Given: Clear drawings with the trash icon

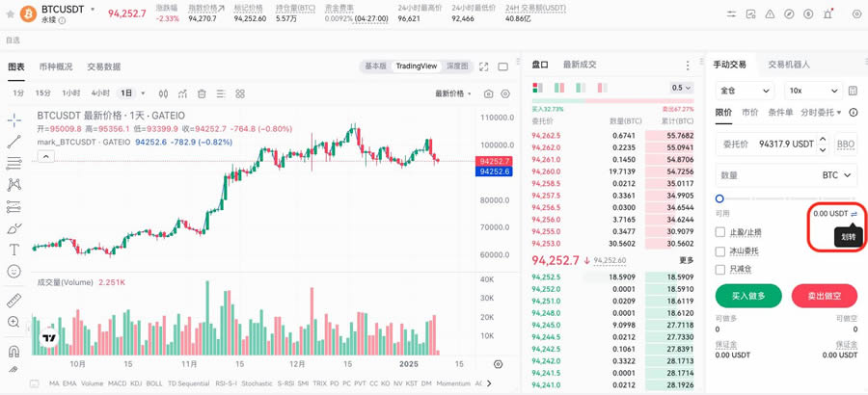Looking at the screenshot, I should (x=202, y=93).
